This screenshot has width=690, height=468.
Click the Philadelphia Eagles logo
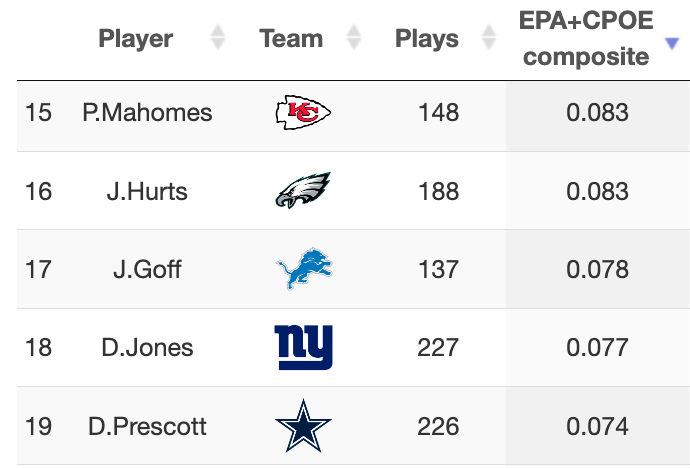303,190
